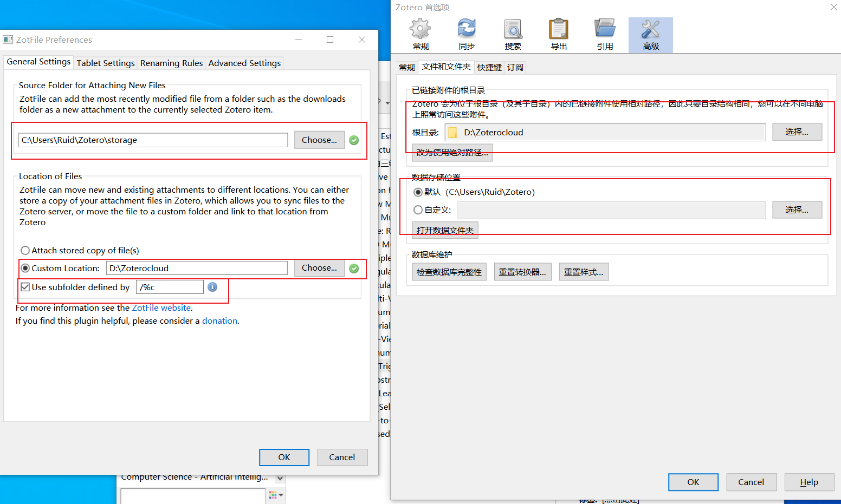Maximize the ZotFile Preferences window
The width and height of the screenshot is (841, 504).
click(330, 40)
